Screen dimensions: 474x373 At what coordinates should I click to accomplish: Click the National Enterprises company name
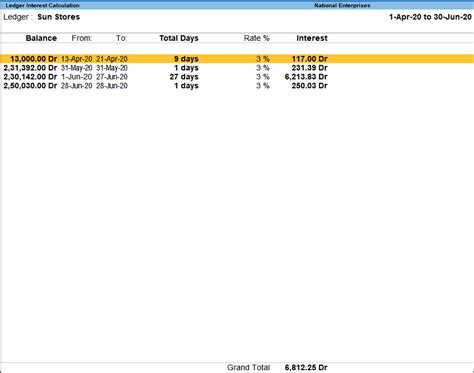[342, 5]
